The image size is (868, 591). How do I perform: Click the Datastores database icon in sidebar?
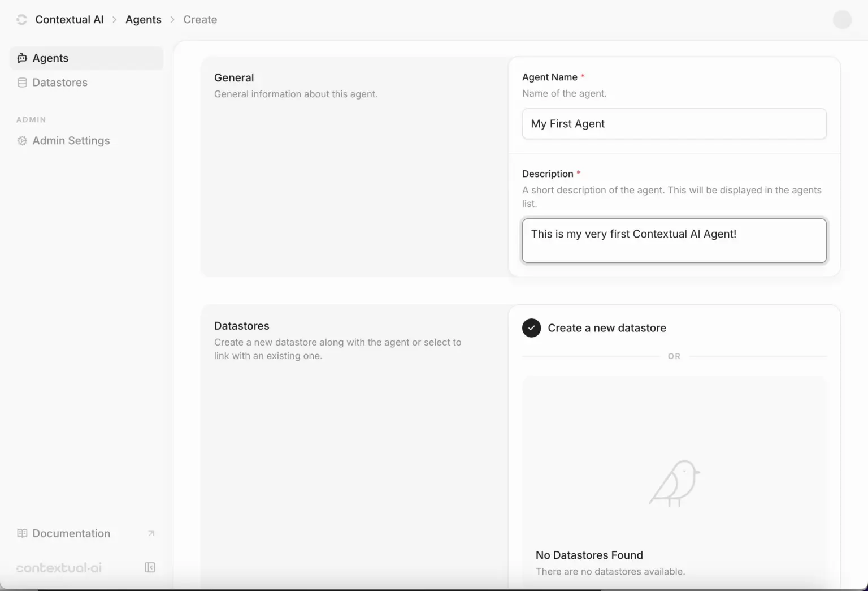click(x=22, y=83)
